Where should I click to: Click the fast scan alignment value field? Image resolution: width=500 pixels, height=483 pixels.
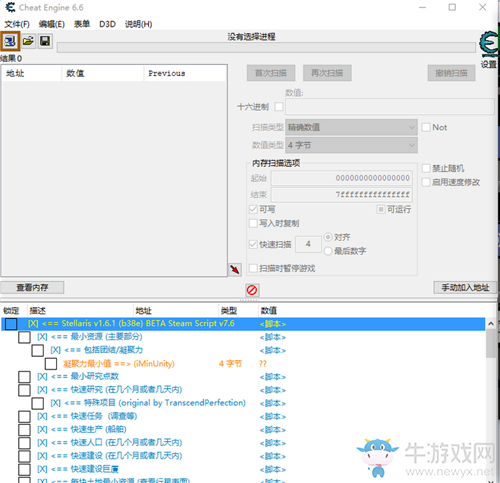click(308, 244)
